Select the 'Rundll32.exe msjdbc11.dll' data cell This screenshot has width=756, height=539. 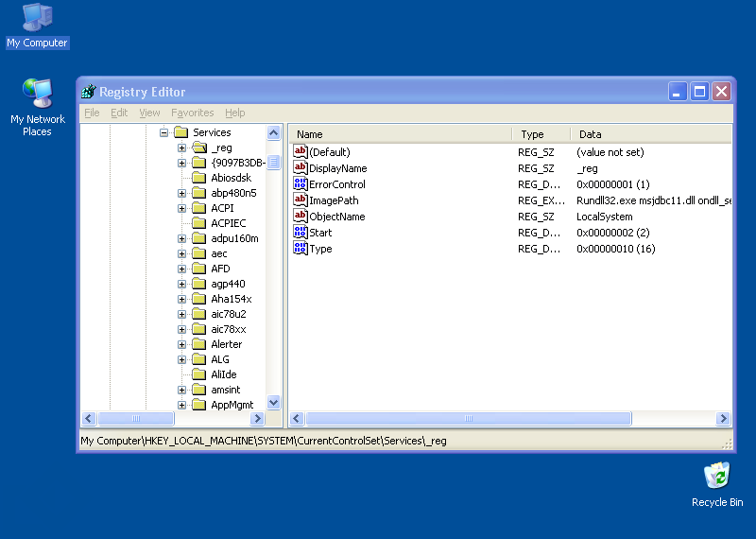tap(653, 200)
